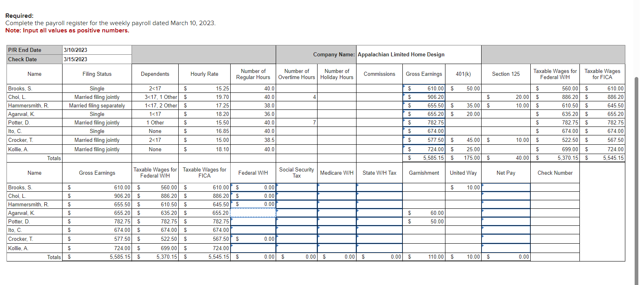The width and height of the screenshot is (644, 285).
Task: Click Federal W/H cell for Ito, C.
Action: click(x=253, y=230)
